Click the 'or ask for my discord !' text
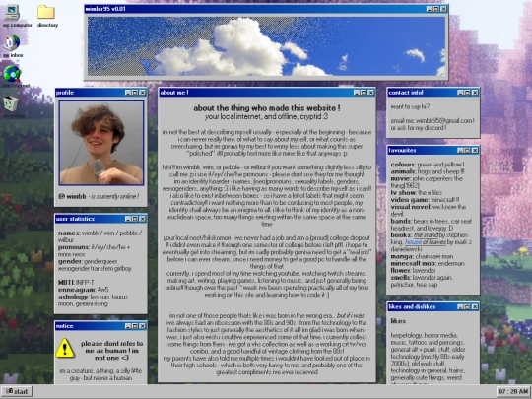The image size is (532, 399). pos(419,128)
